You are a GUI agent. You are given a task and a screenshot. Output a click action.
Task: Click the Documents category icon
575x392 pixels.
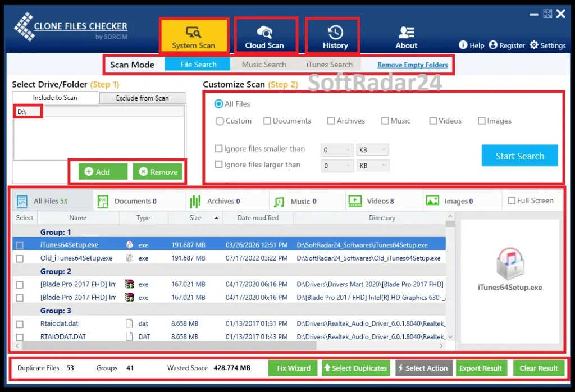tap(103, 201)
